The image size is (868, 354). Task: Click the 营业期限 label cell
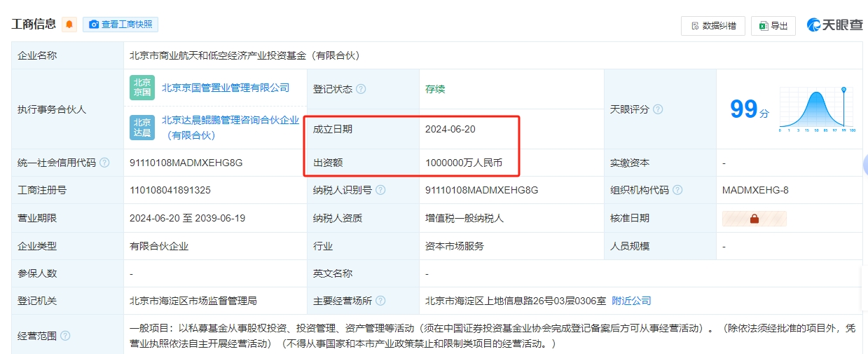tap(67, 218)
